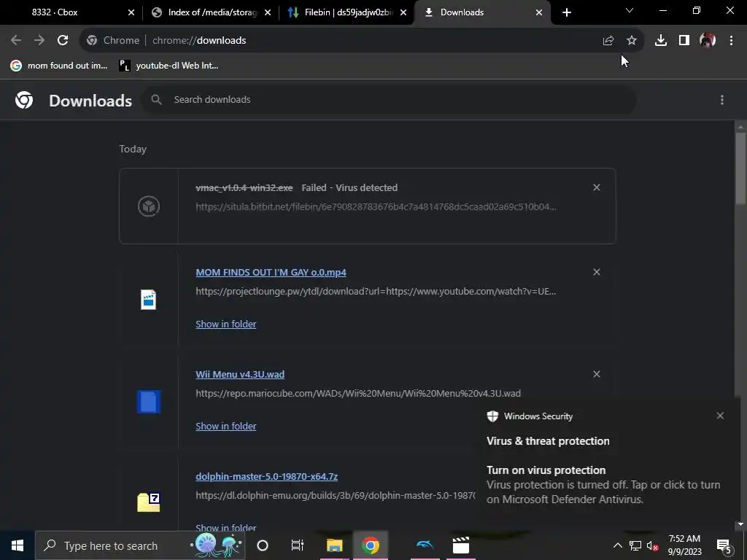
Task: Click the Chrome logo beside the Downloads title
Action: tap(24, 100)
